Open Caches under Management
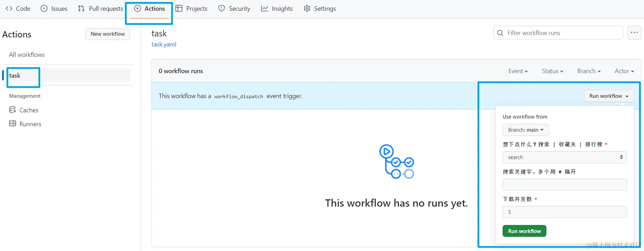This screenshot has width=644, height=251. click(24, 110)
